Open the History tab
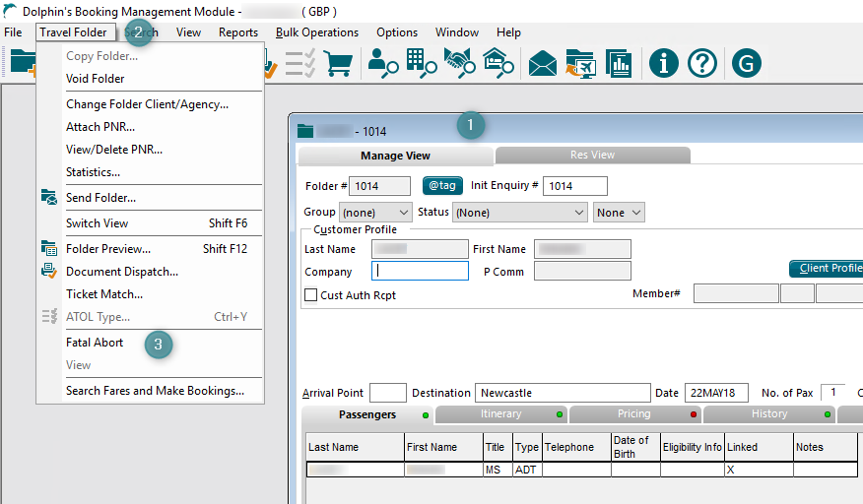The width and height of the screenshot is (863, 504). 768,414
